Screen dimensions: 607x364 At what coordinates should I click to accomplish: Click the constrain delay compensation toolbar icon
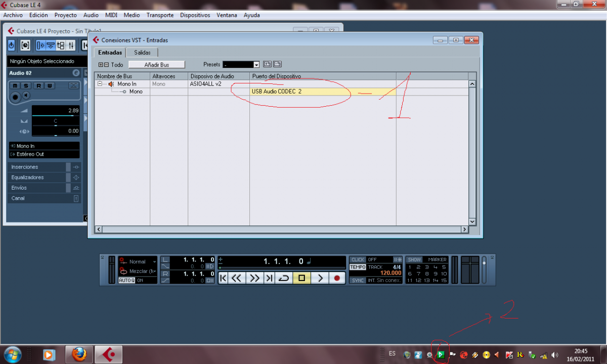pyautogui.click(x=25, y=45)
